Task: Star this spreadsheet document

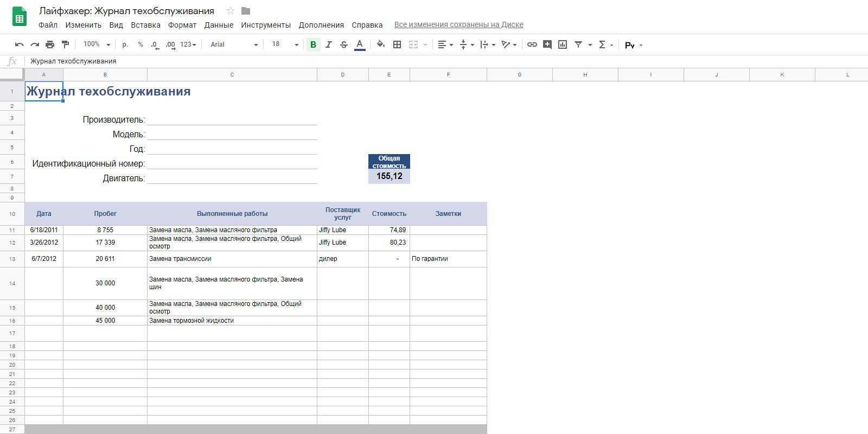Action: 231,11
